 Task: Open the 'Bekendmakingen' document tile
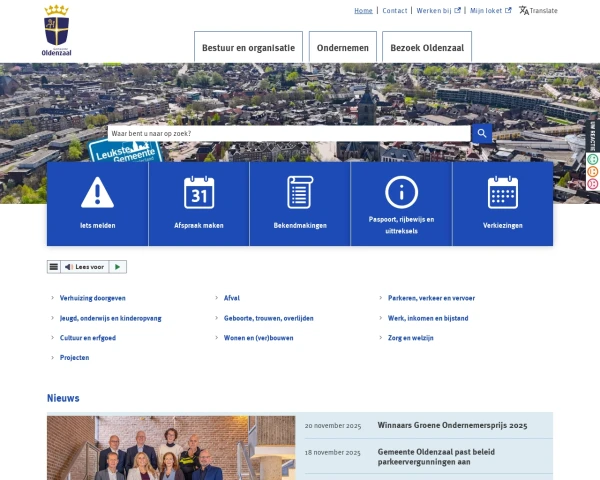point(300,203)
